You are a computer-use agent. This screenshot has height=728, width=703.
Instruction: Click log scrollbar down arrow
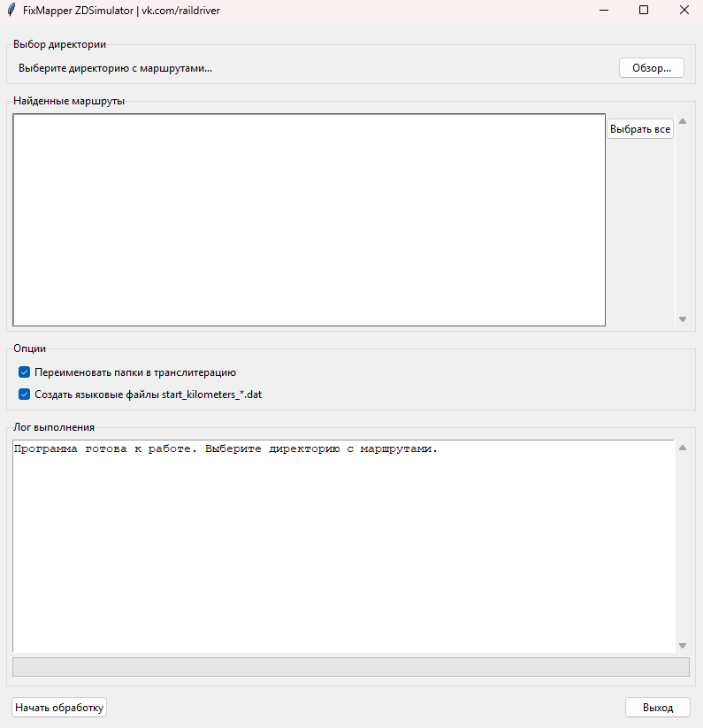(x=683, y=646)
